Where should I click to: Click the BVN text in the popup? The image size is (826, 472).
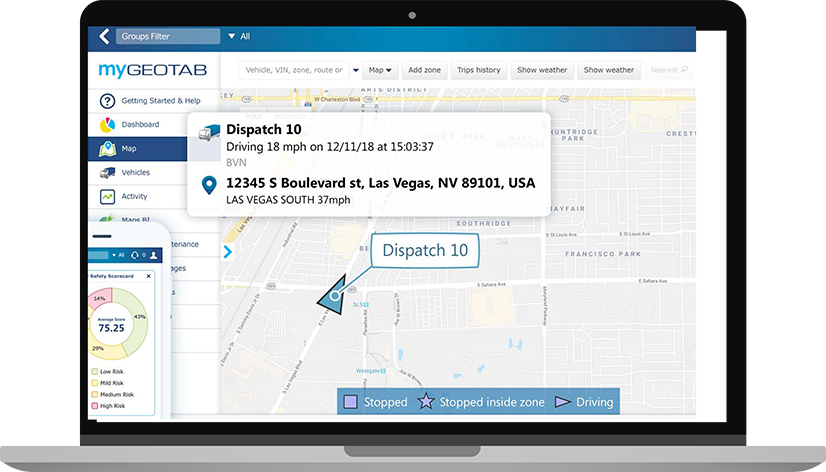pos(236,163)
